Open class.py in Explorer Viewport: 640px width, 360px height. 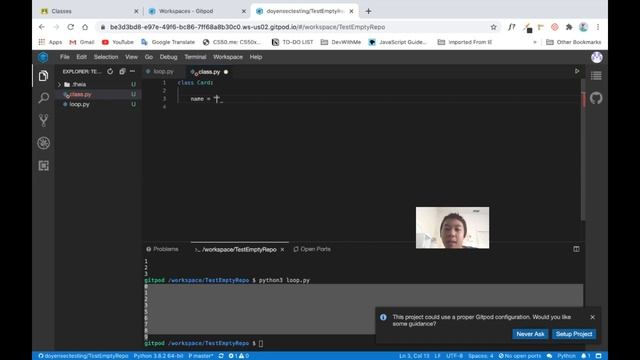click(80, 94)
